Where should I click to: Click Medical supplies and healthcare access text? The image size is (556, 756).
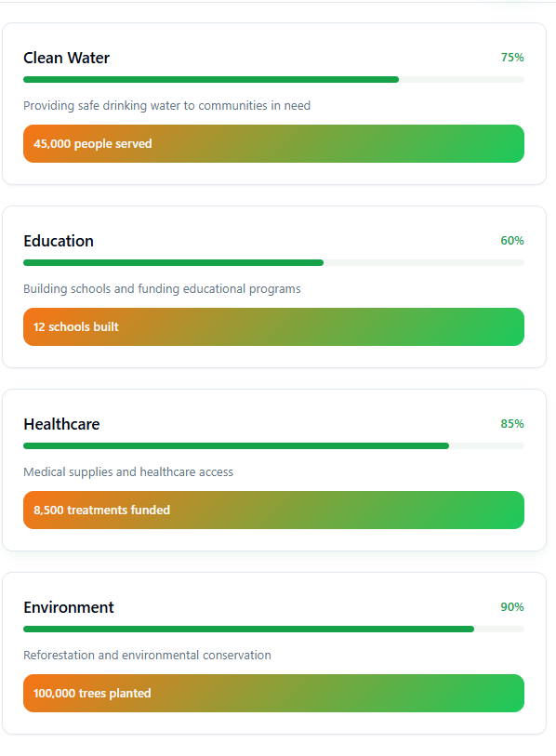[x=128, y=472]
